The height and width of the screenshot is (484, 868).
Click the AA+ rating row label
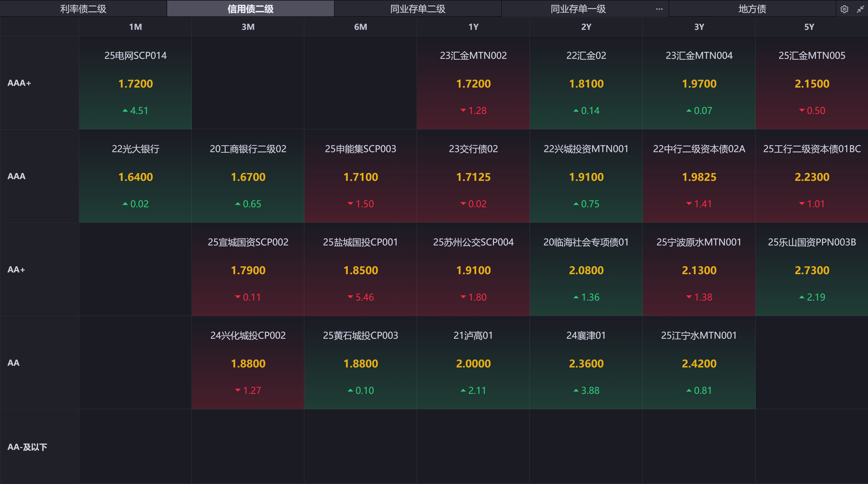click(x=16, y=270)
